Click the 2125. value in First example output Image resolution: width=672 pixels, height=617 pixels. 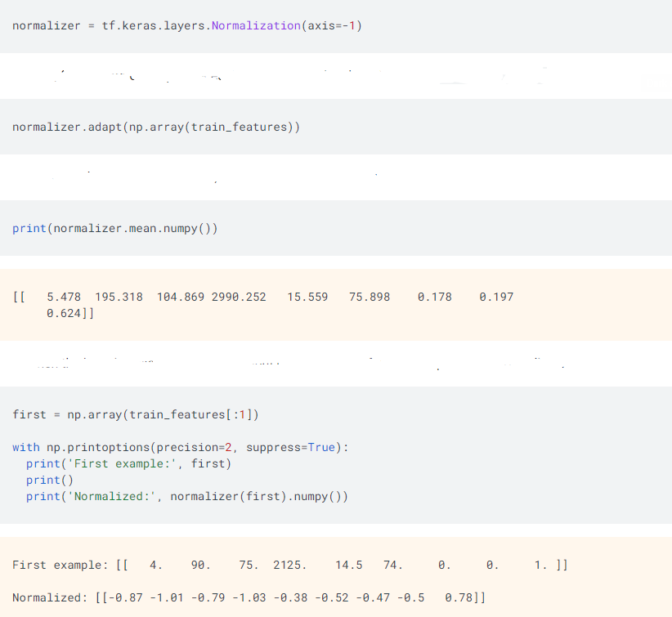click(290, 565)
